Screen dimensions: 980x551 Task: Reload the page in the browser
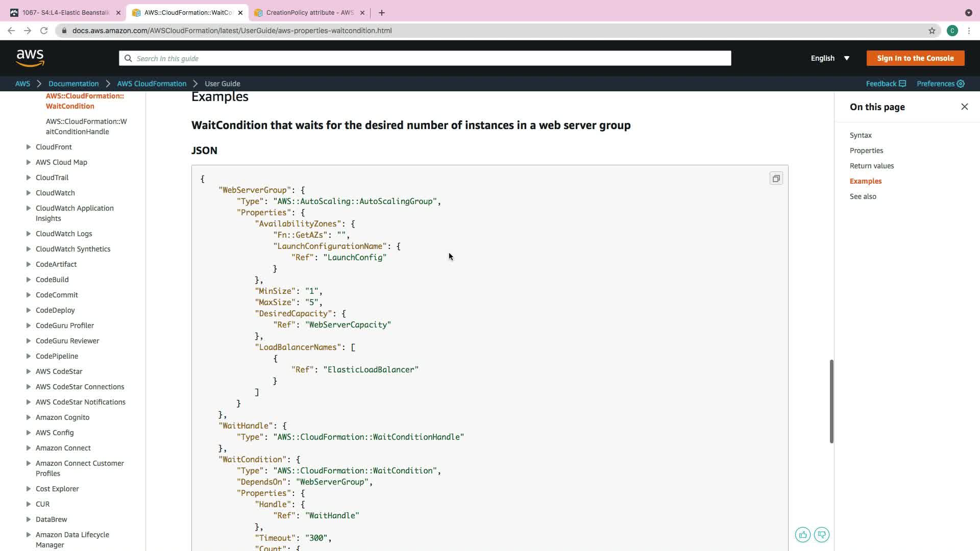click(44, 31)
